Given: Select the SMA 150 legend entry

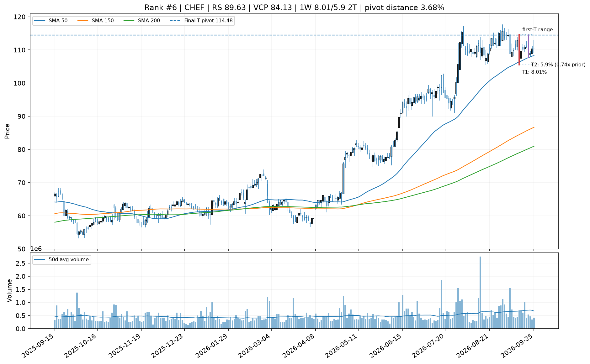Looking at the screenshot, I should point(95,21).
